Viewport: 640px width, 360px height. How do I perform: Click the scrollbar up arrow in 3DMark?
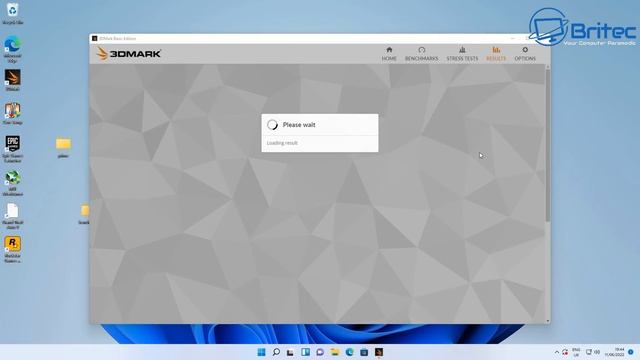547,67
